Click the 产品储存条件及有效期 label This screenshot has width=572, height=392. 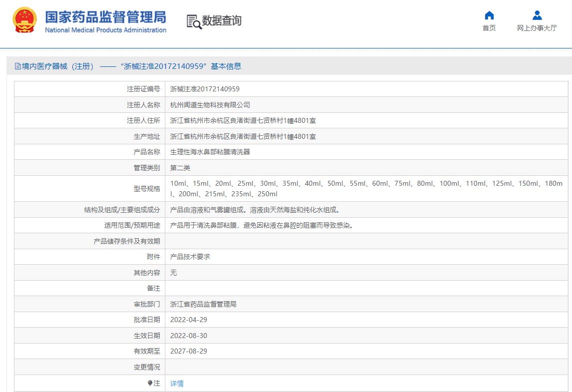point(127,241)
